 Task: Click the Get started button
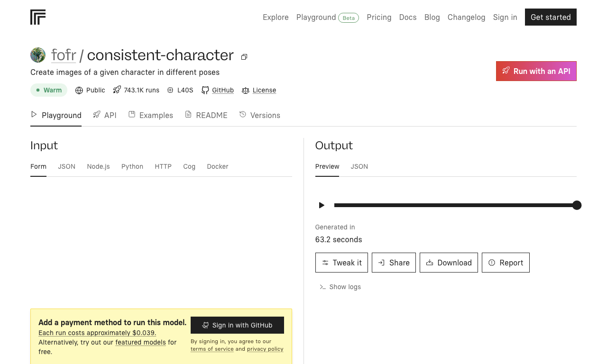pos(551,17)
